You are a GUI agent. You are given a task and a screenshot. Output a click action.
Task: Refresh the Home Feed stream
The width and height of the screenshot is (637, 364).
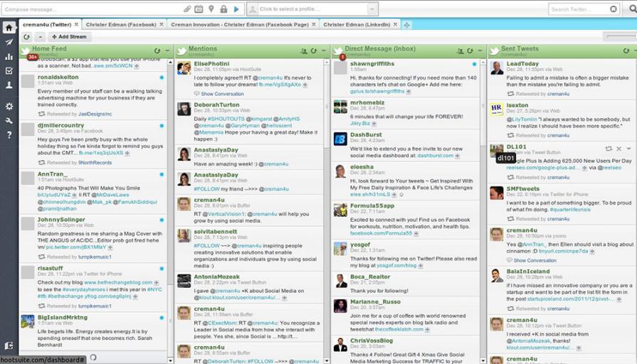(157, 50)
